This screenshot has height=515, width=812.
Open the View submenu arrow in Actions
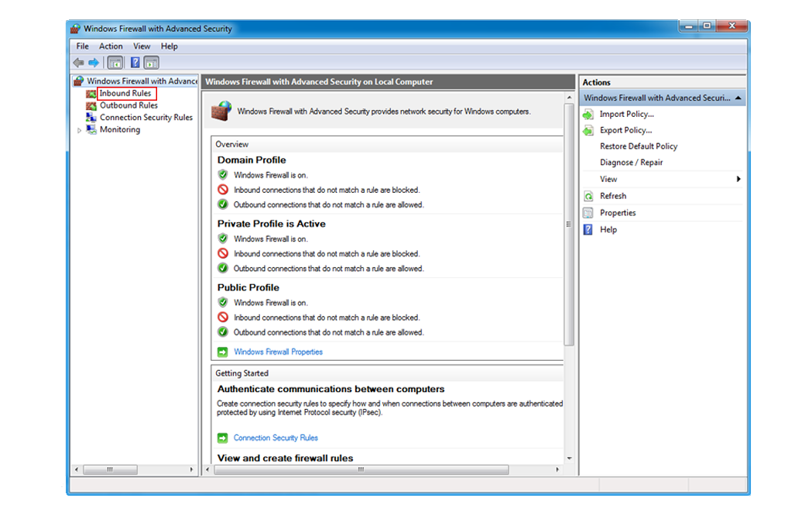tap(738, 179)
